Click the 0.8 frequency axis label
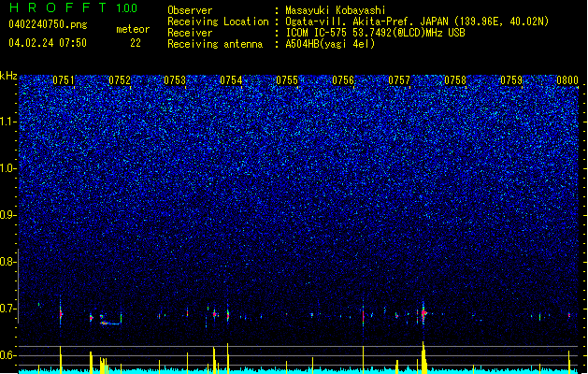The height and width of the screenshot is (374, 588). [8, 262]
